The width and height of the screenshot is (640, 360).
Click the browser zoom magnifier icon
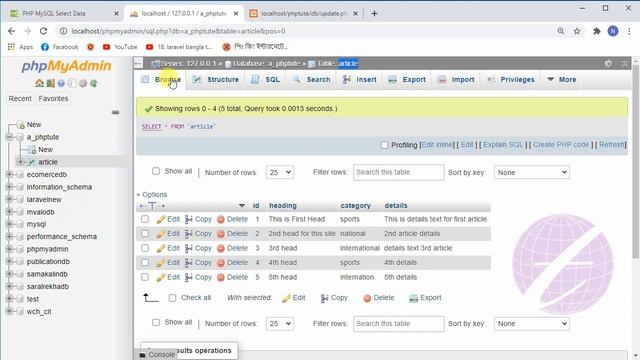561,31
